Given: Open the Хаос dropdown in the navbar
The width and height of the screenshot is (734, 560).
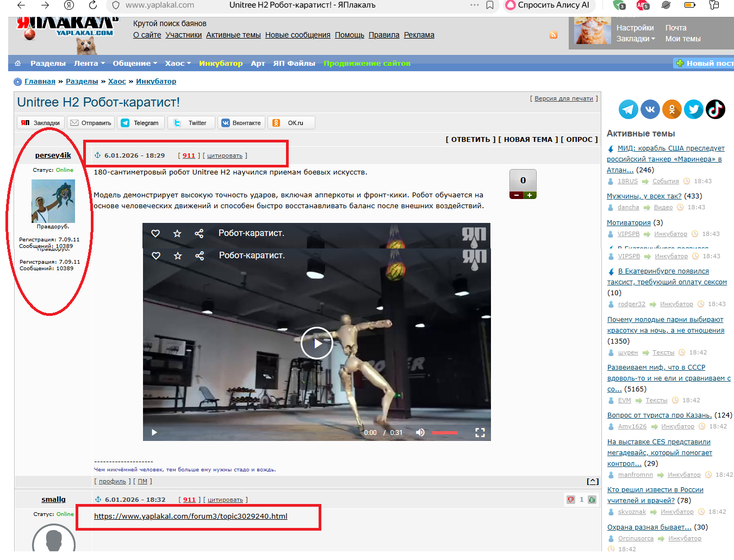Looking at the screenshot, I should point(178,63).
